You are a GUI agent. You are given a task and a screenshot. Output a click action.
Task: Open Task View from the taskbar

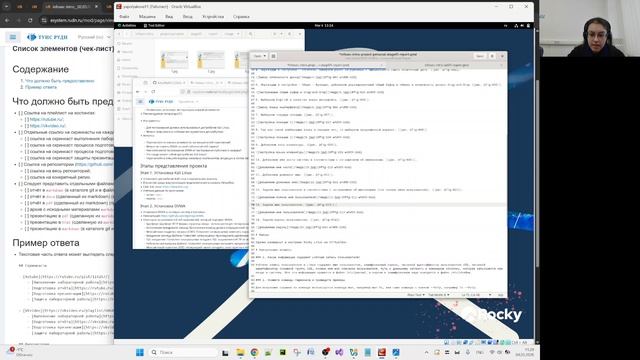pyautogui.click(x=225, y=352)
